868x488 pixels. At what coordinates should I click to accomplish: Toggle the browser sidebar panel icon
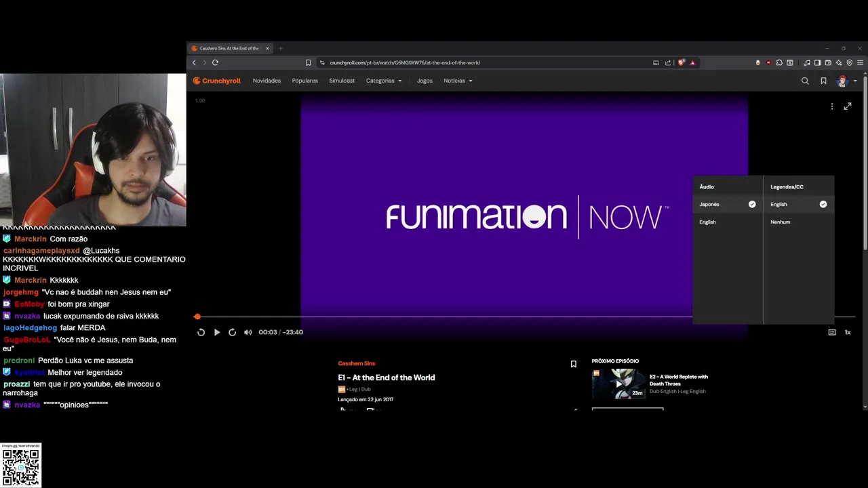(817, 62)
